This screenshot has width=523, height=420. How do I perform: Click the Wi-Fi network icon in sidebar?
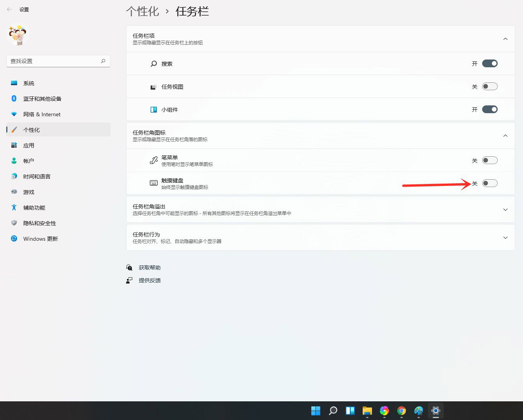click(x=14, y=114)
